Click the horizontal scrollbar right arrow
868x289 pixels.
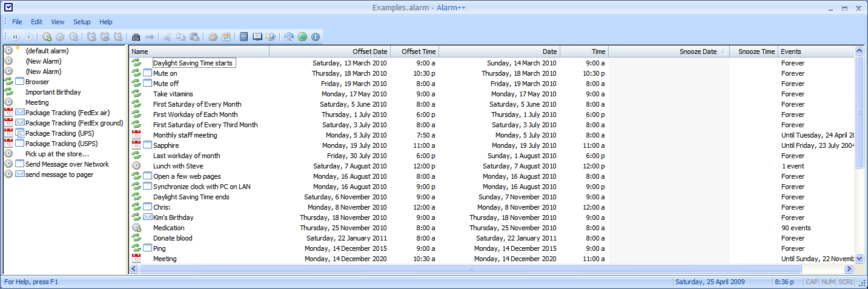click(849, 269)
